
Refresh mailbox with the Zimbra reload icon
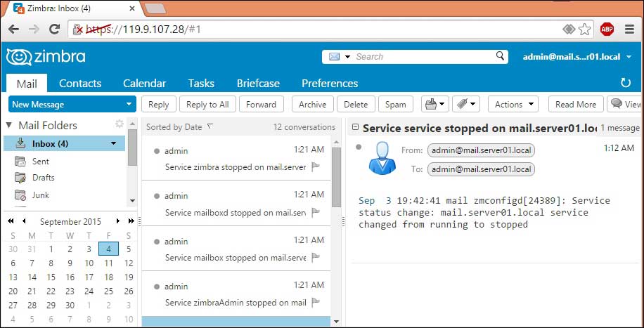(626, 83)
